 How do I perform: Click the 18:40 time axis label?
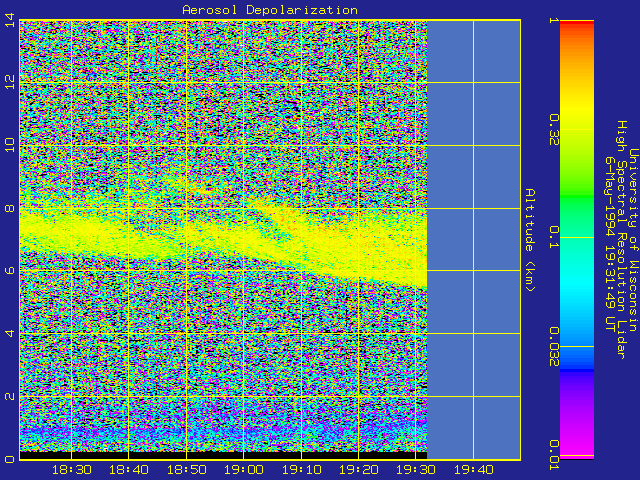pyautogui.click(x=129, y=470)
